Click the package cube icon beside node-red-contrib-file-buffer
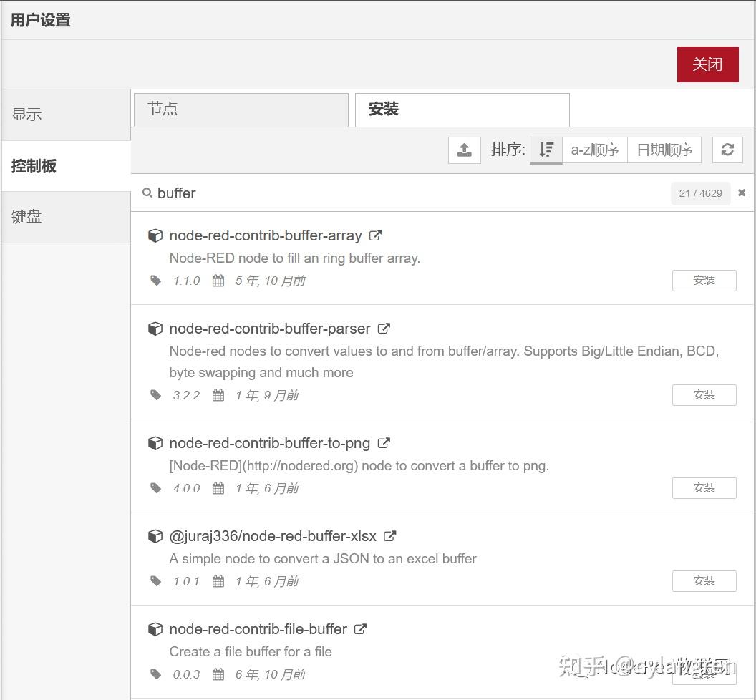 point(155,628)
